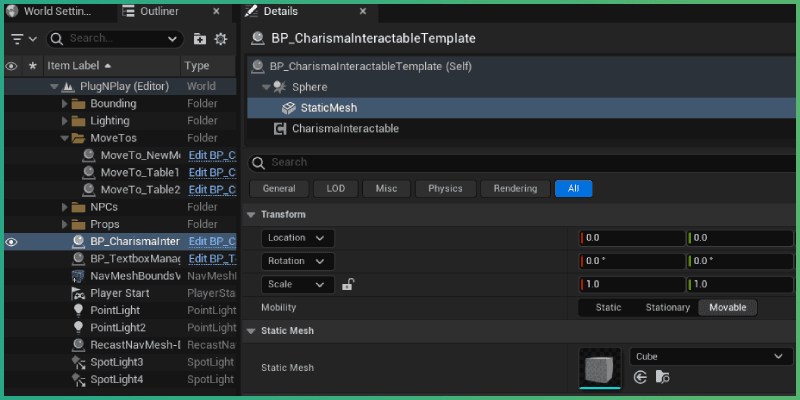
Task: Click the NavMeshBoundsVolume icon
Action: [78, 277]
